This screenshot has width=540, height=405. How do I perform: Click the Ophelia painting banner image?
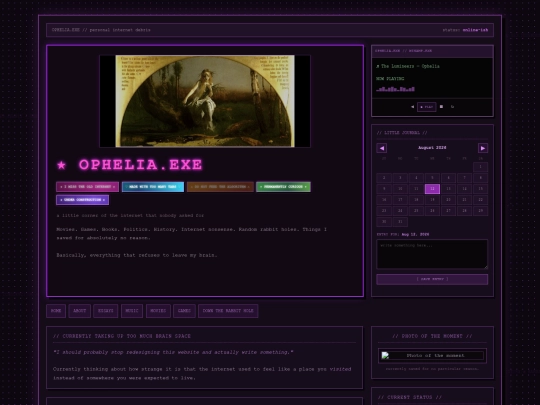(205, 101)
